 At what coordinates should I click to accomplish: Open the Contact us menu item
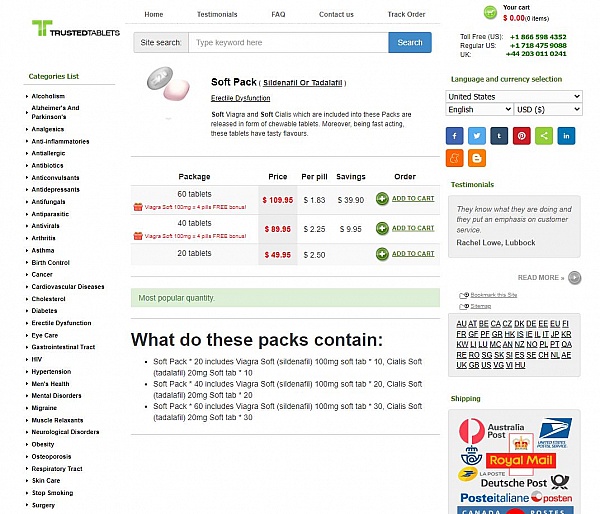click(336, 14)
